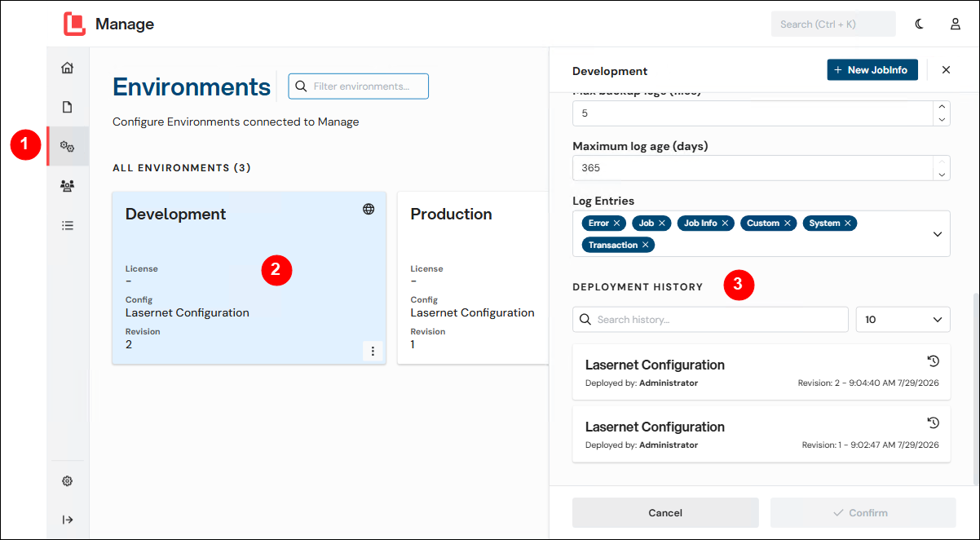Click the Confirm button
The height and width of the screenshot is (540, 980).
[863, 513]
